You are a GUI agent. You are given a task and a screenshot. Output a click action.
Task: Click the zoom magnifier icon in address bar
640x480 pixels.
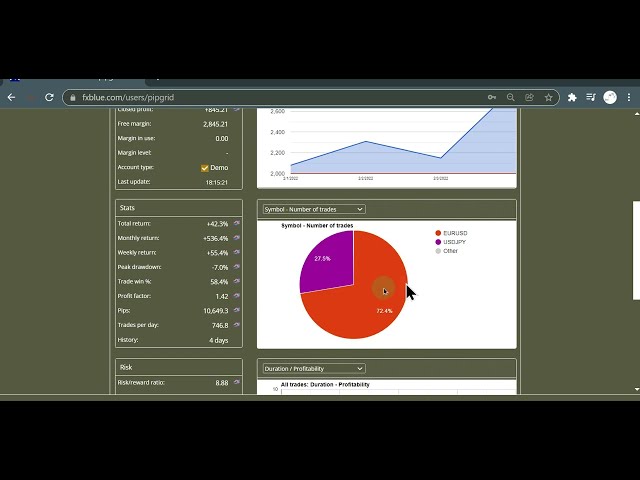[510, 97]
